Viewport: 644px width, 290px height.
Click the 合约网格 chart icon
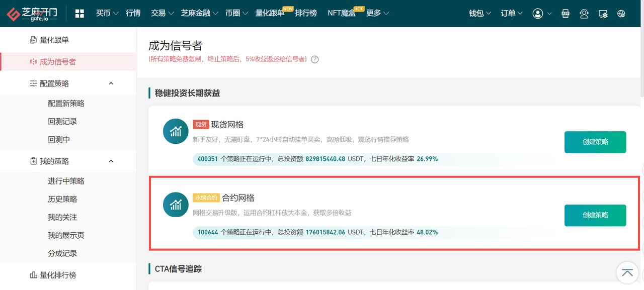click(176, 205)
